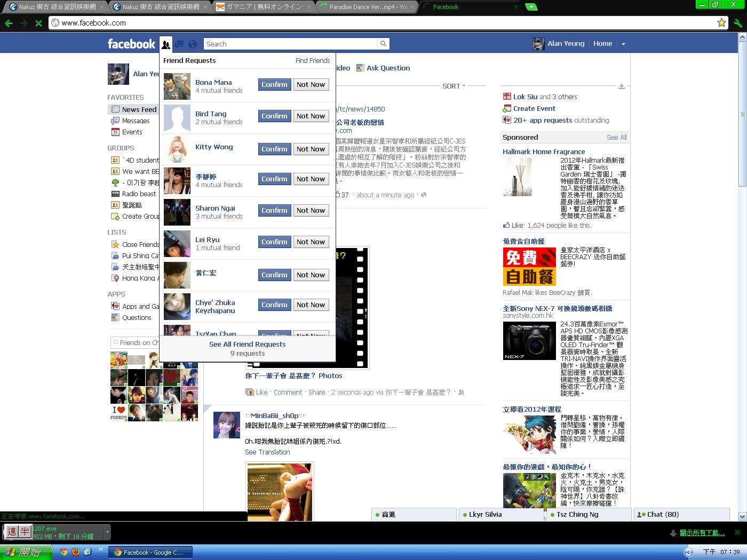This screenshot has height=560, width=747.
Task: Click the app requests icon
Action: tap(507, 120)
